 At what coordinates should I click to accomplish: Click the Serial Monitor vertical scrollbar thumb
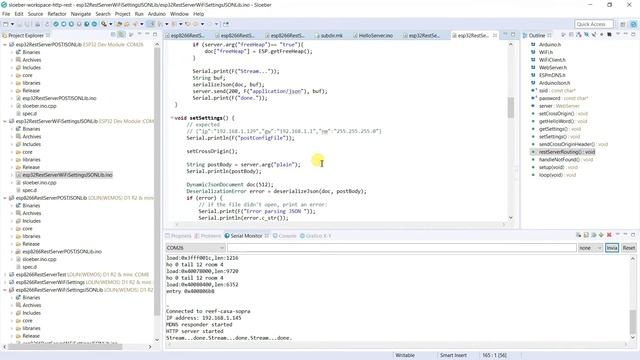pos(633,322)
